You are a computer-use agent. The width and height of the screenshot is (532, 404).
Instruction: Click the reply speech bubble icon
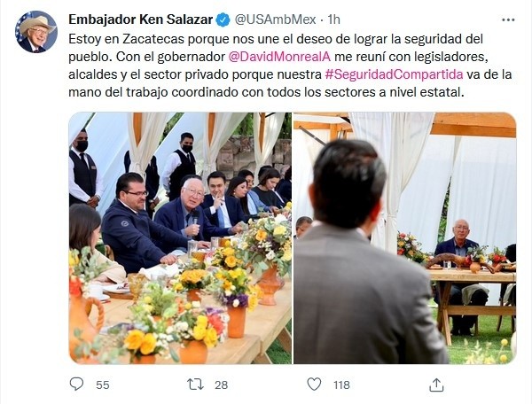tap(76, 385)
